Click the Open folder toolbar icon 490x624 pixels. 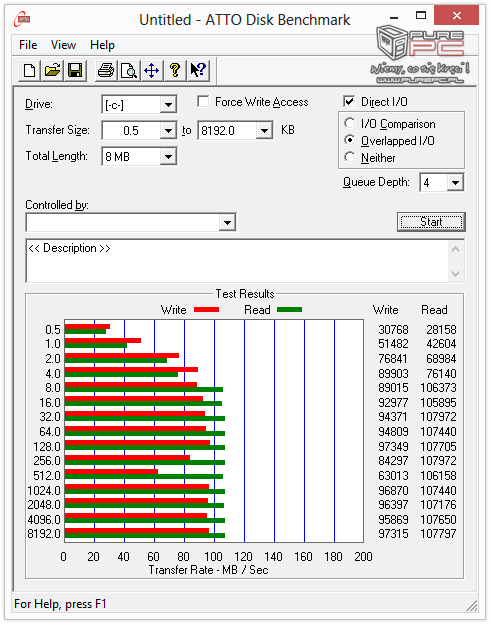coord(53,71)
